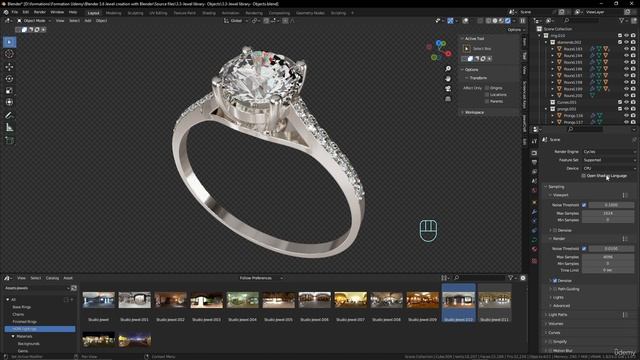Activate the Rotate tool

point(9,78)
